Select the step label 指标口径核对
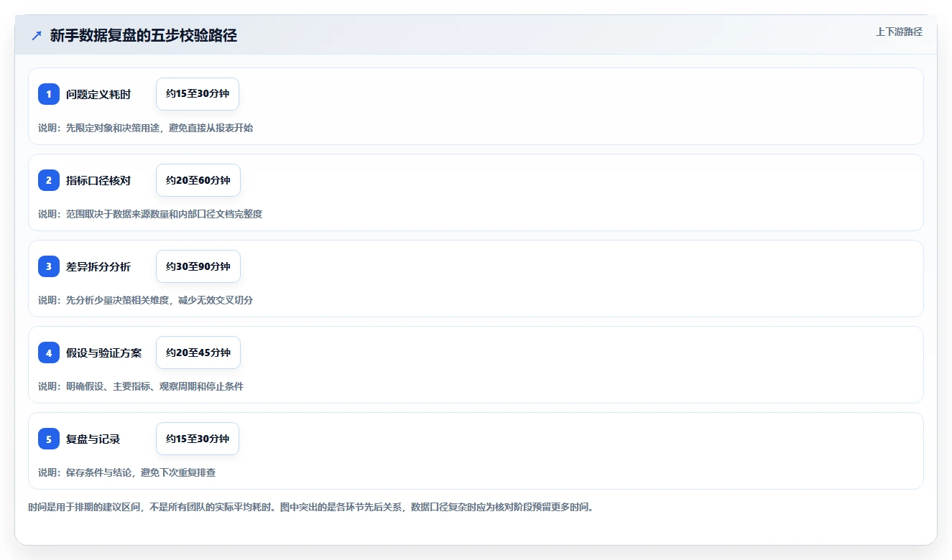Screen dimensions: 952x560 coord(98,180)
